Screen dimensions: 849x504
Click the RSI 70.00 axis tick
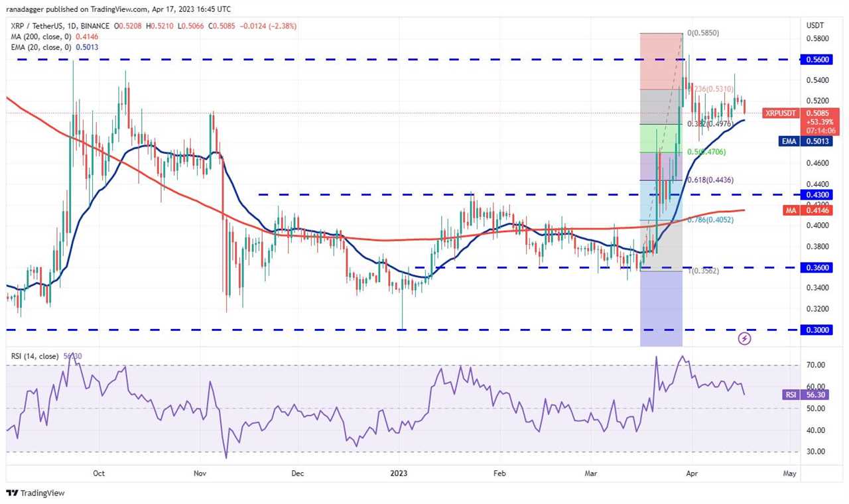[816, 365]
